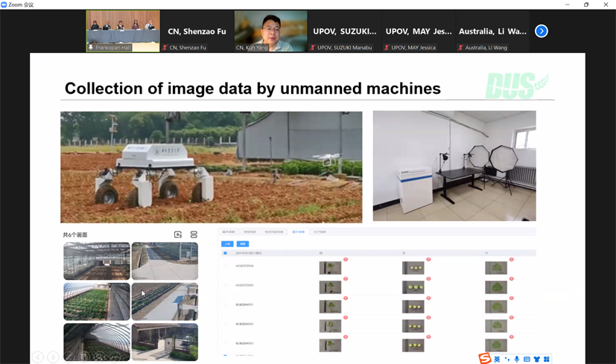Click the IME skin shirt icon
This screenshot has height=364, width=616.
tap(536, 359)
